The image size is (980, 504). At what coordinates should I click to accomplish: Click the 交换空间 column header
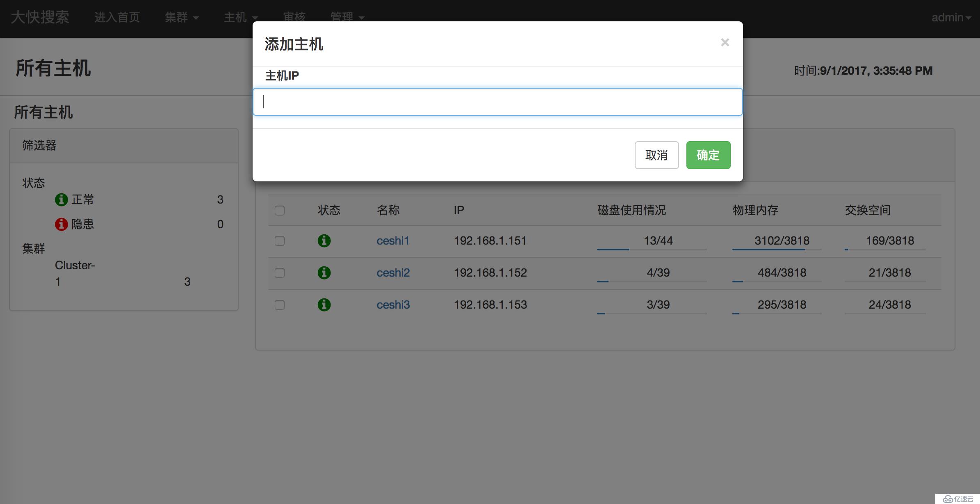[x=868, y=210]
